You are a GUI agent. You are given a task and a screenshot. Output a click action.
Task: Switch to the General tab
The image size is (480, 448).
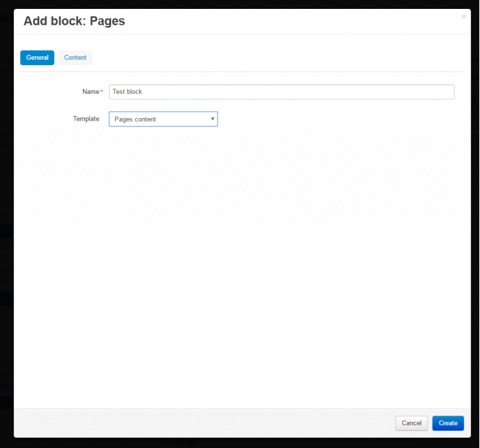click(37, 58)
